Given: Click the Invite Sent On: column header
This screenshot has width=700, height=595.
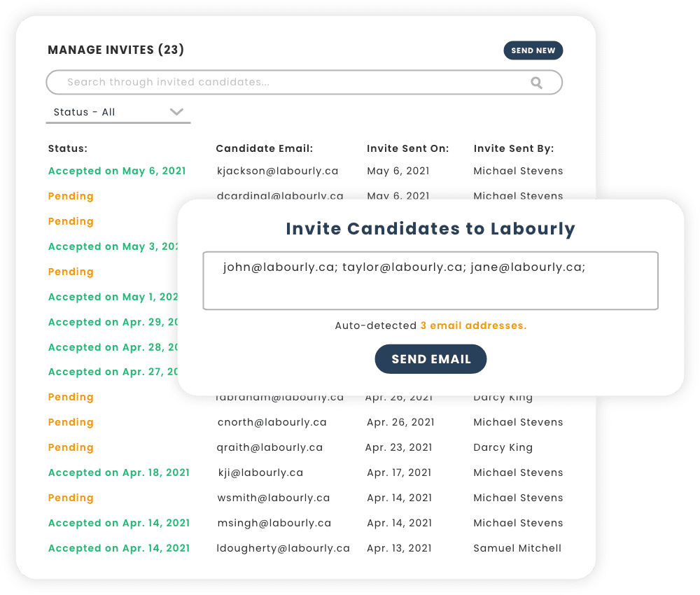Looking at the screenshot, I should tap(407, 148).
